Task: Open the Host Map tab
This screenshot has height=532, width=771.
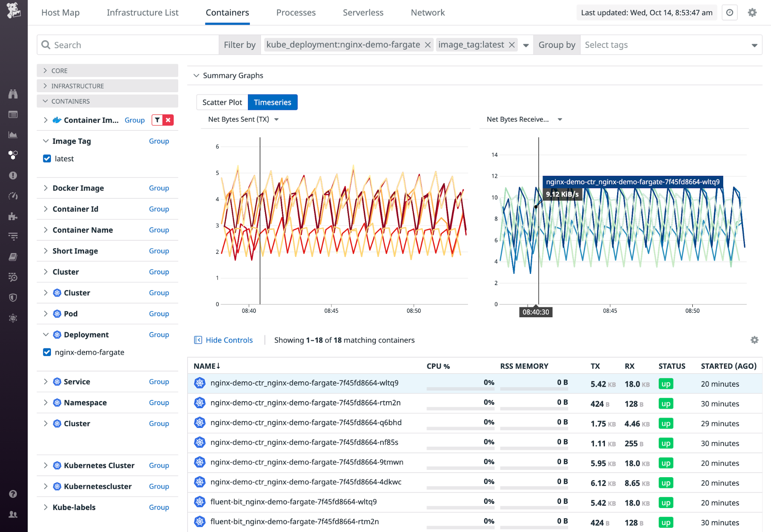Action: (x=60, y=12)
